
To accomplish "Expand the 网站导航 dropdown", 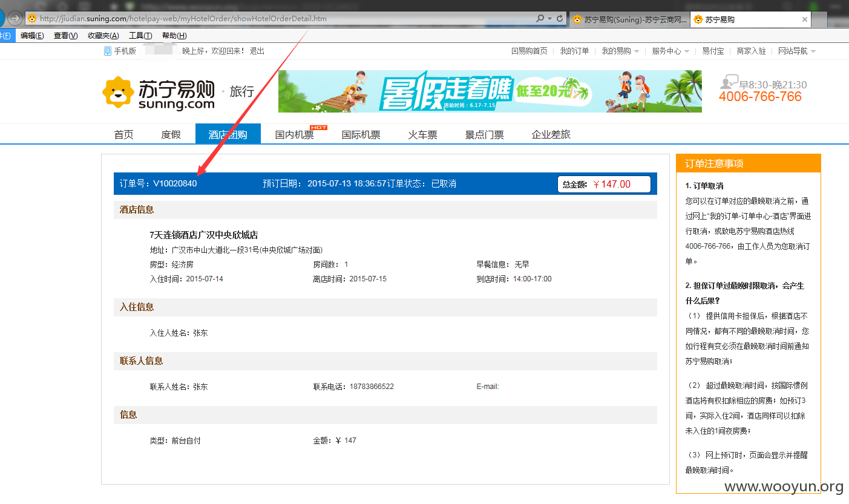I will pyautogui.click(x=797, y=51).
